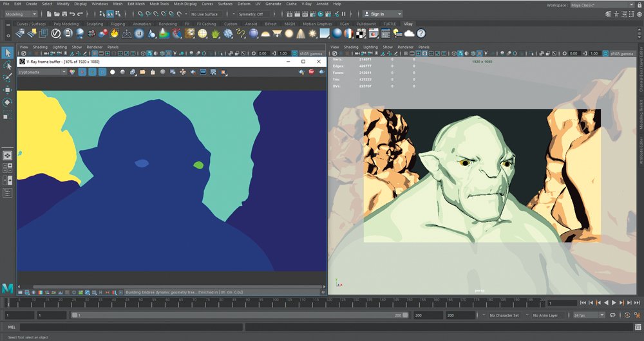Open the V-Ray menu in the menu bar

307,4
